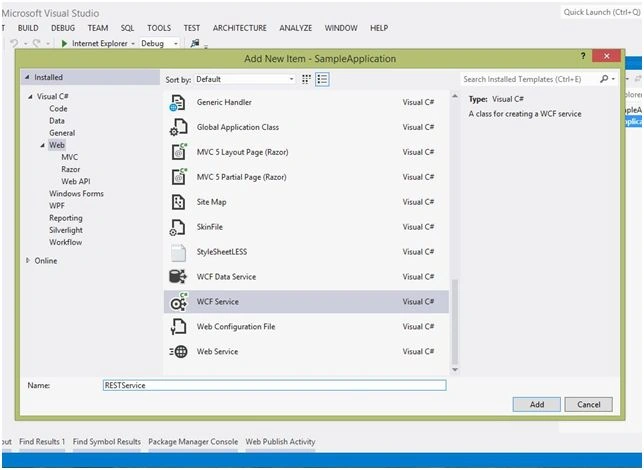Screen dimensions: 644x470
Task: Click the Add button
Action: click(x=536, y=404)
